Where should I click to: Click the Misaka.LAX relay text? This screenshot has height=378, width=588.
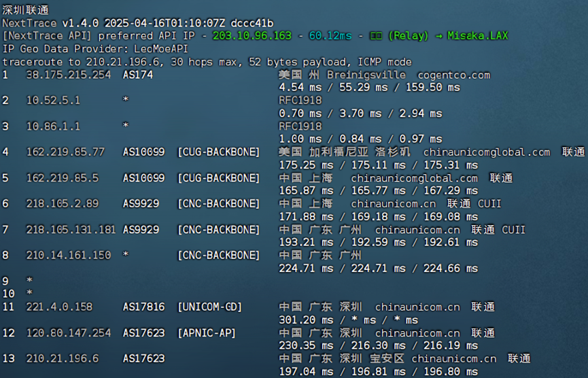tap(478, 36)
